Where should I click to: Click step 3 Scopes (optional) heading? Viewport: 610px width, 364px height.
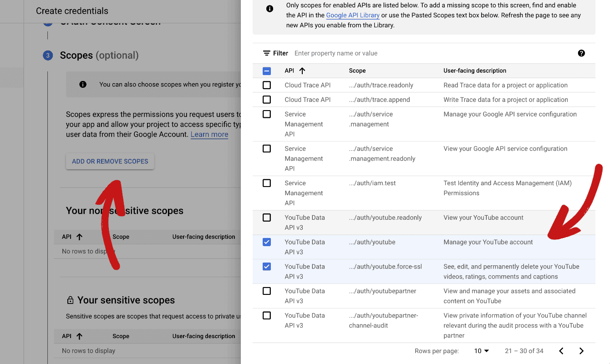pos(99,56)
